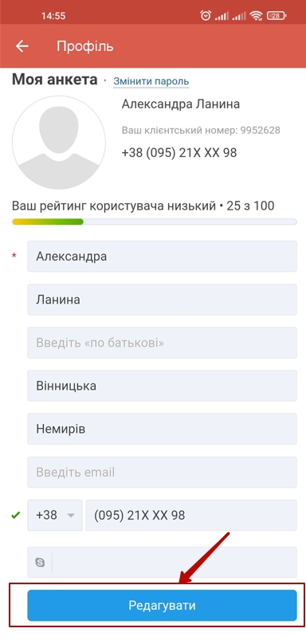Focus the first name field Александра
This screenshot has height=644, width=306.
point(162,257)
